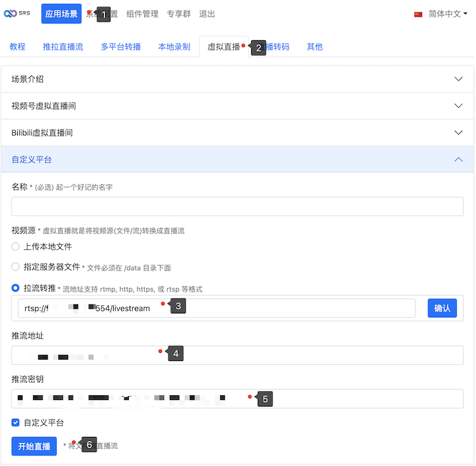This screenshot has height=466, width=476.
Task: Expand the 视频号虚拟直播间 panel
Action: [237, 106]
